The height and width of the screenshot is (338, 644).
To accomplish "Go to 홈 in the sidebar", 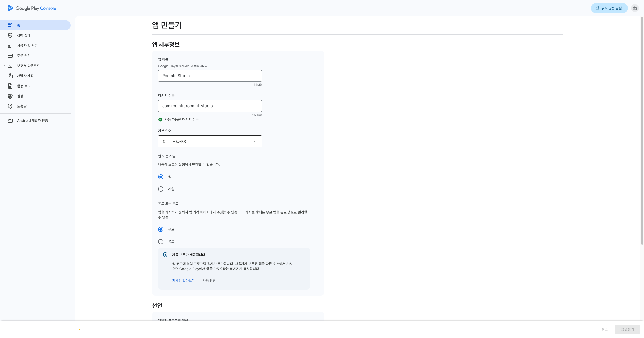I will click(19, 25).
